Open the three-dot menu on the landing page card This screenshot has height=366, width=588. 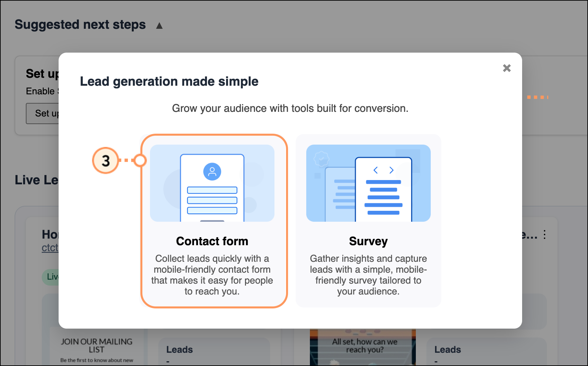[x=545, y=235]
